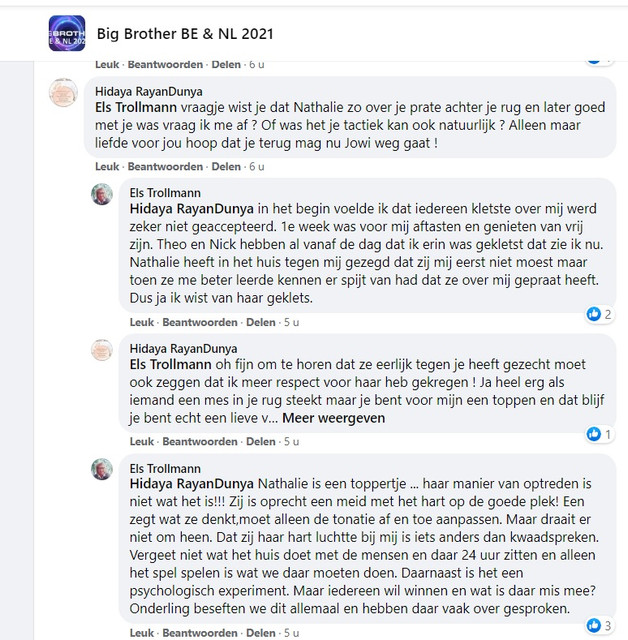Like Els Trollmann's last reply via Leuk
The height and width of the screenshot is (640, 628).
[x=142, y=633]
